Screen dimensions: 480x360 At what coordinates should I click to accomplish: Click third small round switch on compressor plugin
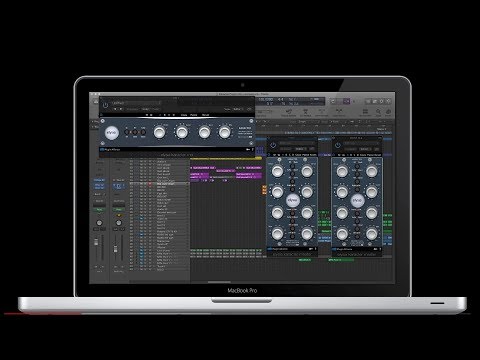coord(143,132)
